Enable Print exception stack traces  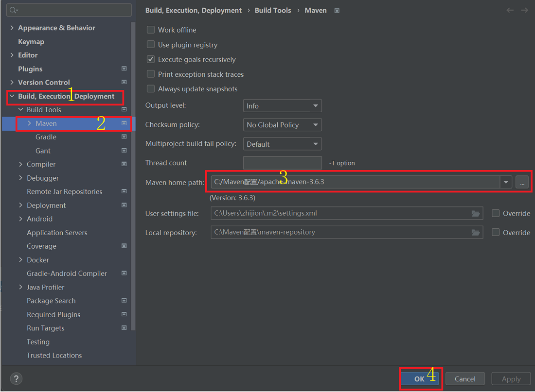[150, 74]
